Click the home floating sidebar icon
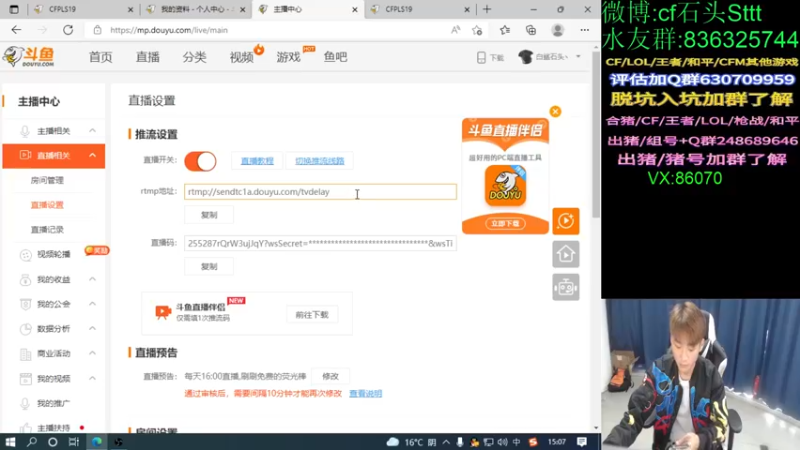 coord(566,254)
